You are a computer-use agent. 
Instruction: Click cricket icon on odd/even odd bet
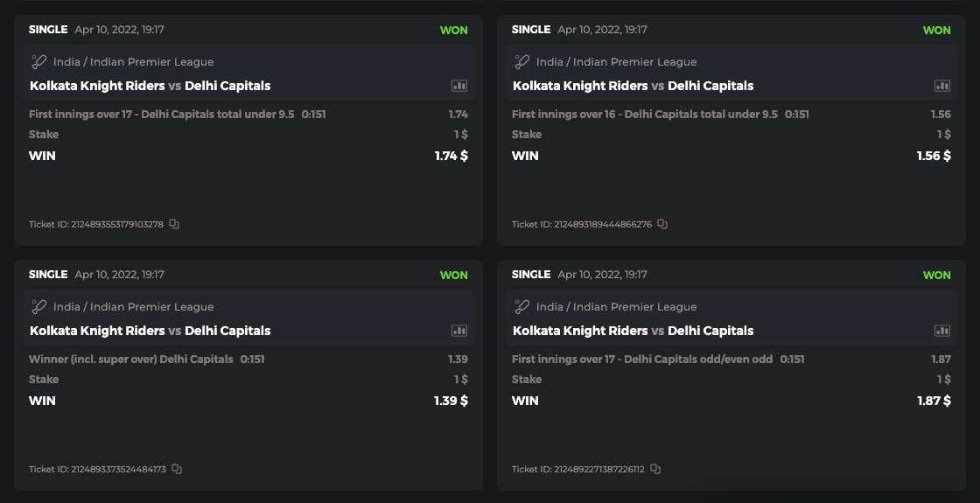click(521, 307)
